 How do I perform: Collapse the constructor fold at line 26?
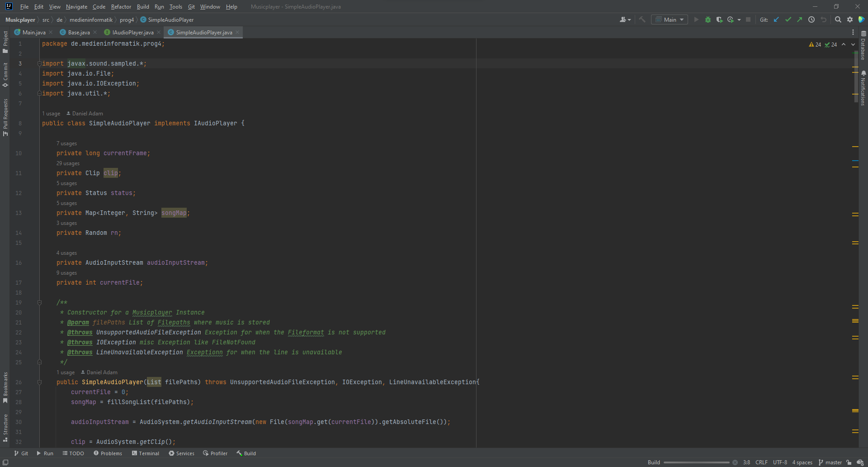pos(39,382)
